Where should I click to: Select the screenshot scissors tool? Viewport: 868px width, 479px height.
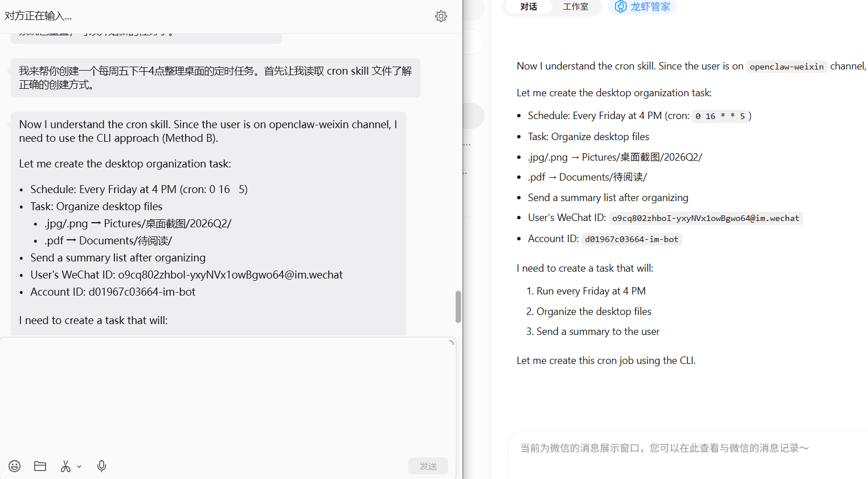pos(65,466)
